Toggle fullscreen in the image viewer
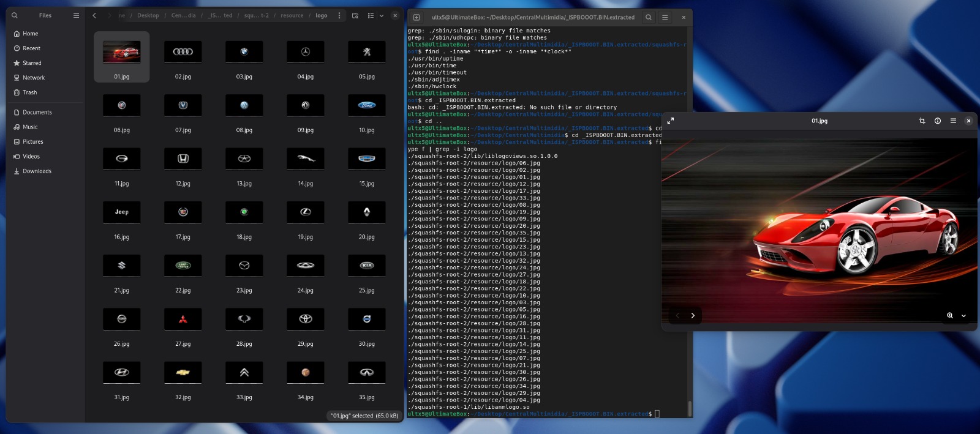The image size is (980, 434). [x=671, y=121]
